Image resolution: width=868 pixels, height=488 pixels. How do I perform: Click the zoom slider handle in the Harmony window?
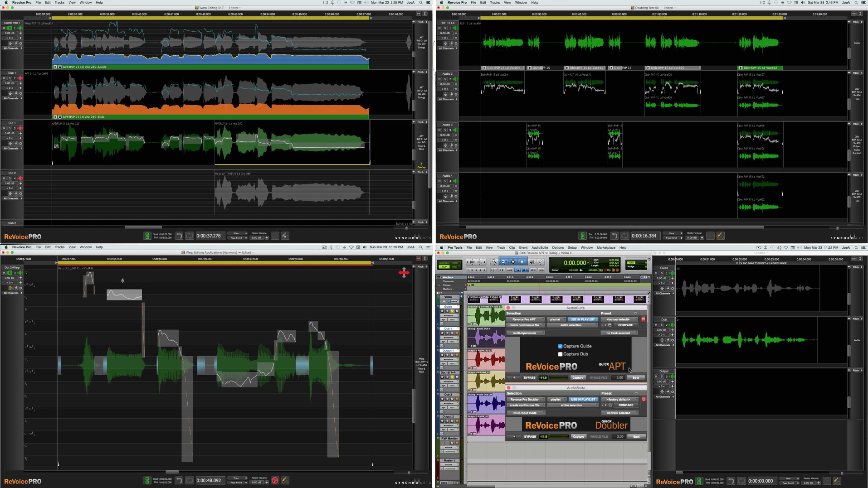tap(409, 473)
